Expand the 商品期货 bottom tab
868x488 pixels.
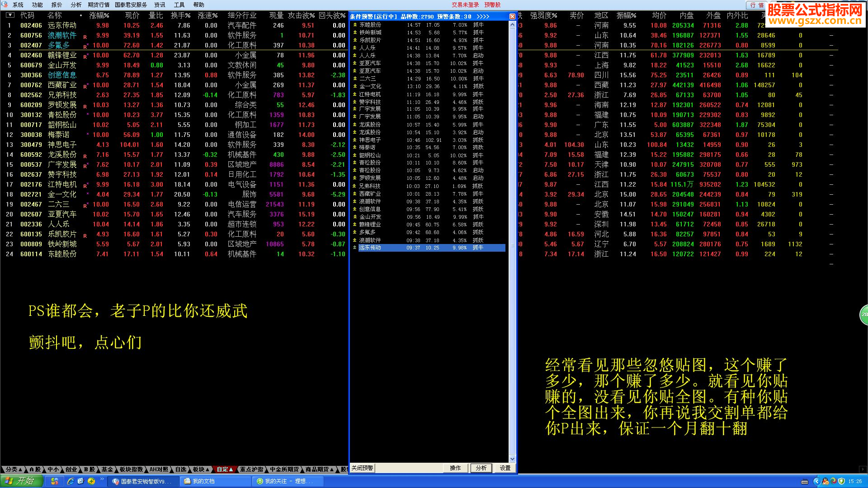tap(320, 469)
